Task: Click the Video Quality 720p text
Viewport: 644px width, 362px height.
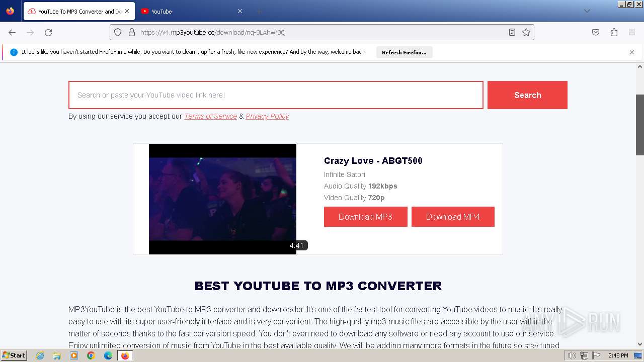Action: (x=354, y=198)
